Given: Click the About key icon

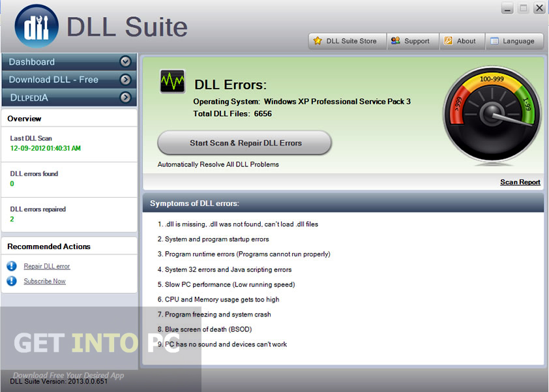Looking at the screenshot, I should click(x=448, y=40).
